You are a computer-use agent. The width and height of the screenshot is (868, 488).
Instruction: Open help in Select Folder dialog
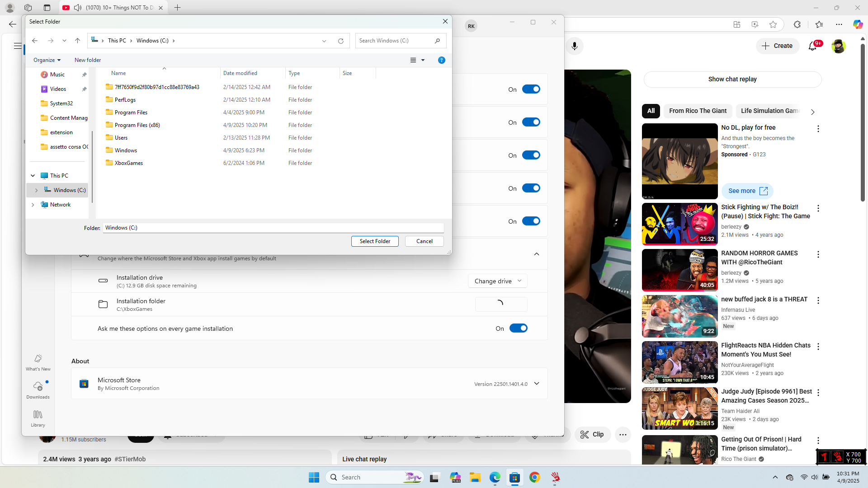(442, 60)
